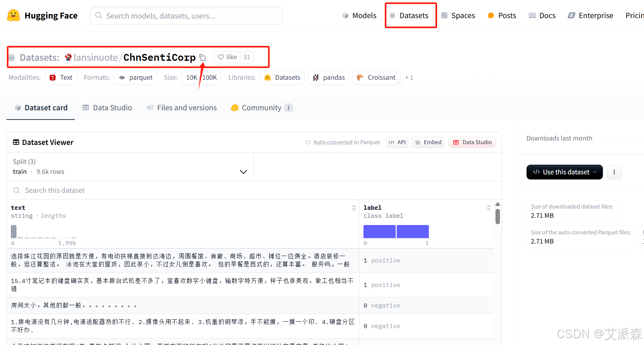Viewport: 644px width, 345px height.
Task: Click the heart like button
Action: 227,57
